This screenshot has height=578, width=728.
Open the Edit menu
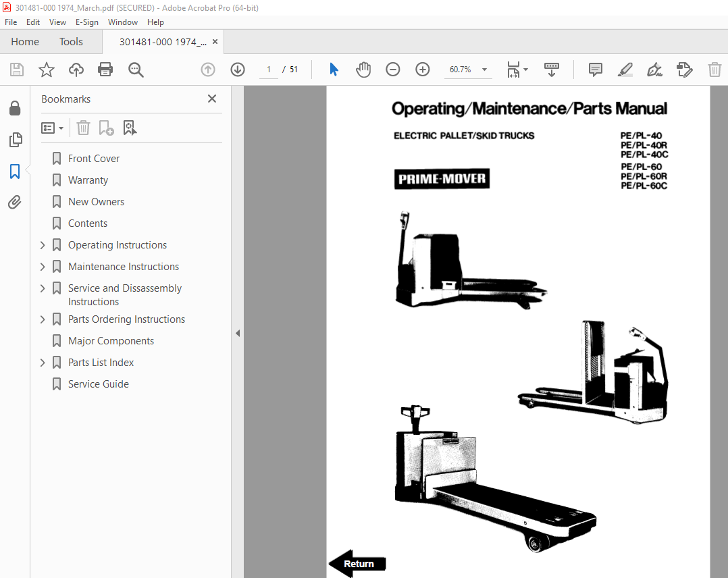[x=33, y=22]
